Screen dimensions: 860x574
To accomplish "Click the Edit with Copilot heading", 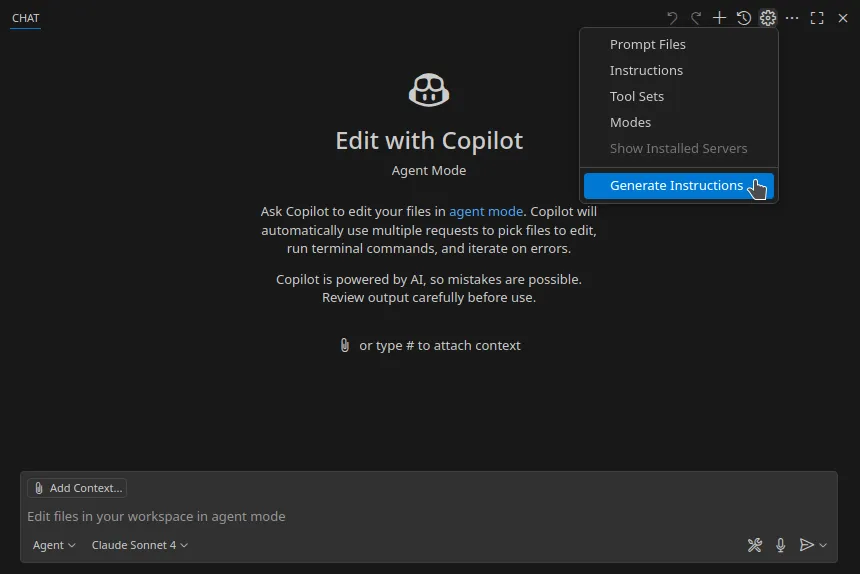I will pos(429,141).
